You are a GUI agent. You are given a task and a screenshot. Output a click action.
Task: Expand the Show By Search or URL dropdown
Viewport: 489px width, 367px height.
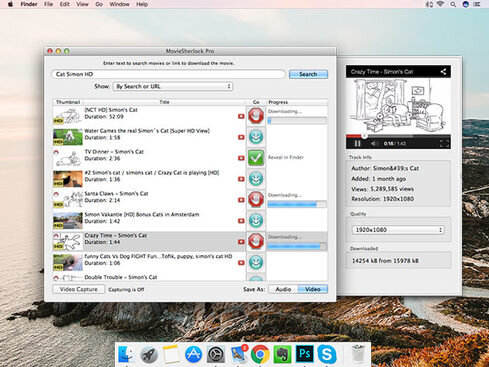(173, 86)
